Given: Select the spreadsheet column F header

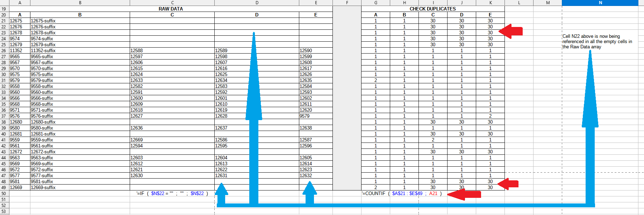Looking at the screenshot, I should click(x=347, y=3).
